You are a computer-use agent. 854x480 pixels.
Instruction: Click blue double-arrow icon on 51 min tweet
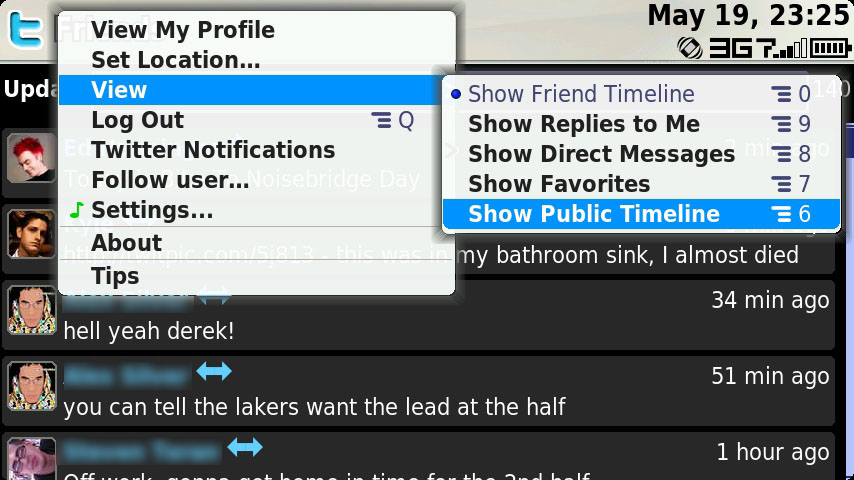pyautogui.click(x=214, y=372)
